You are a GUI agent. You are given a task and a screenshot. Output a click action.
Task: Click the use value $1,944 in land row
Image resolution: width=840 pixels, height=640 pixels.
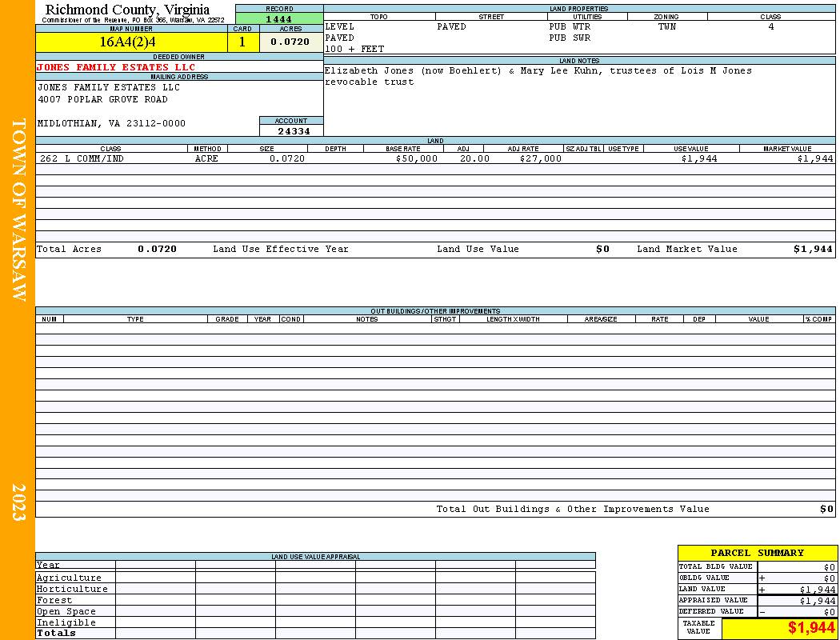(699, 159)
